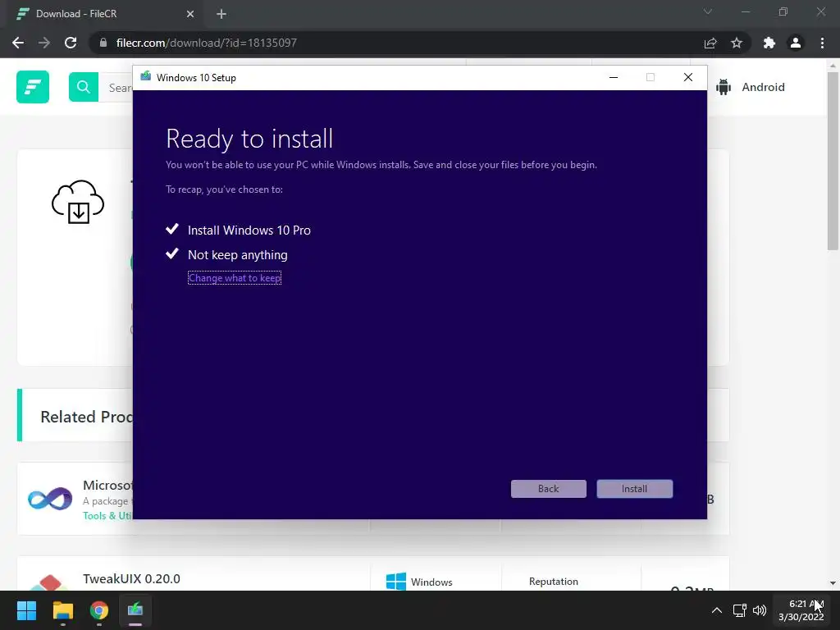Open the Android category in FileCR
This screenshot has width=840, height=630.
pyautogui.click(x=751, y=87)
